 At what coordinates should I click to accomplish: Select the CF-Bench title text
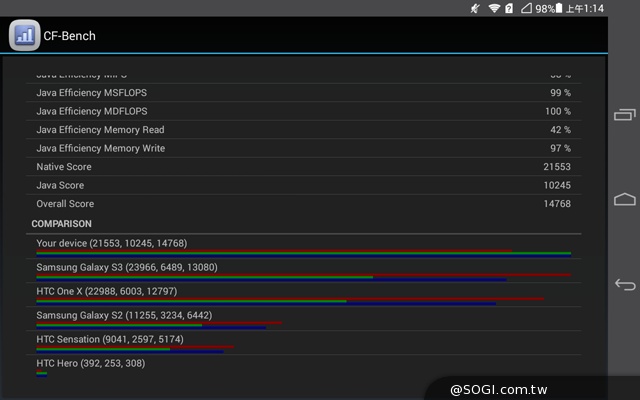tap(69, 36)
